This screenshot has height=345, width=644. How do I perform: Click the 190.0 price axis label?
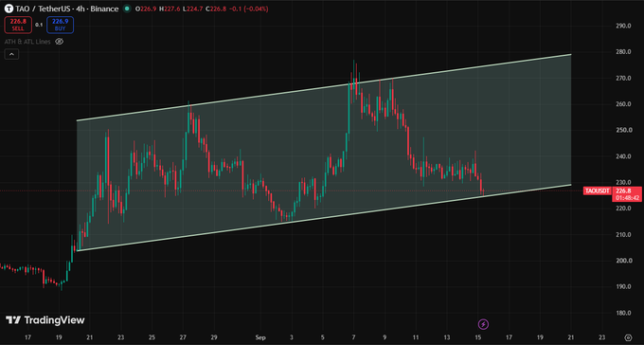622,286
